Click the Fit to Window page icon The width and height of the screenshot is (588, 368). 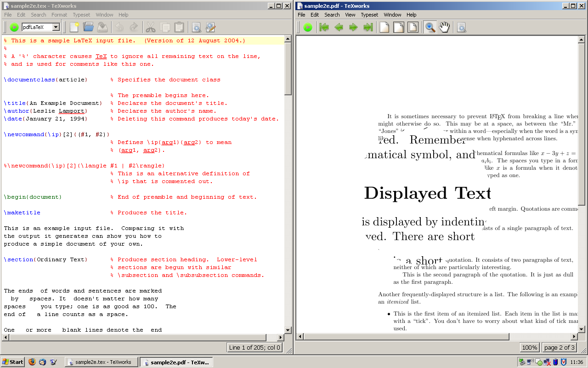coord(413,27)
